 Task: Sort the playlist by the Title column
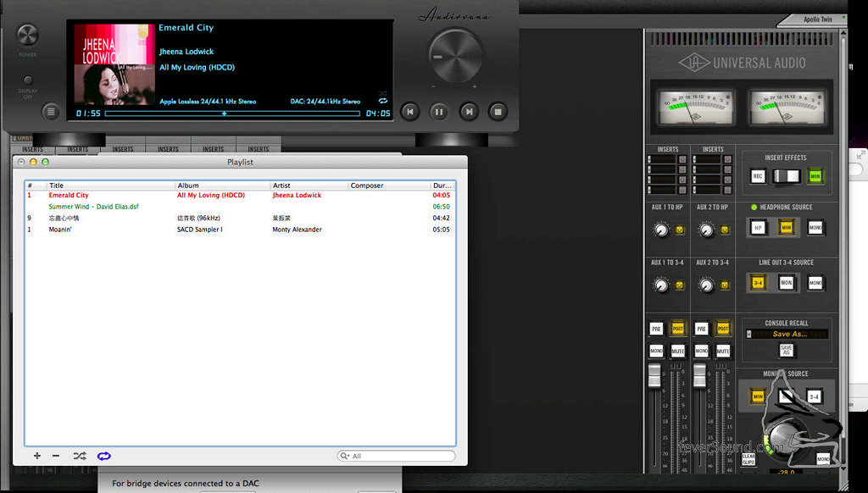[x=111, y=186]
